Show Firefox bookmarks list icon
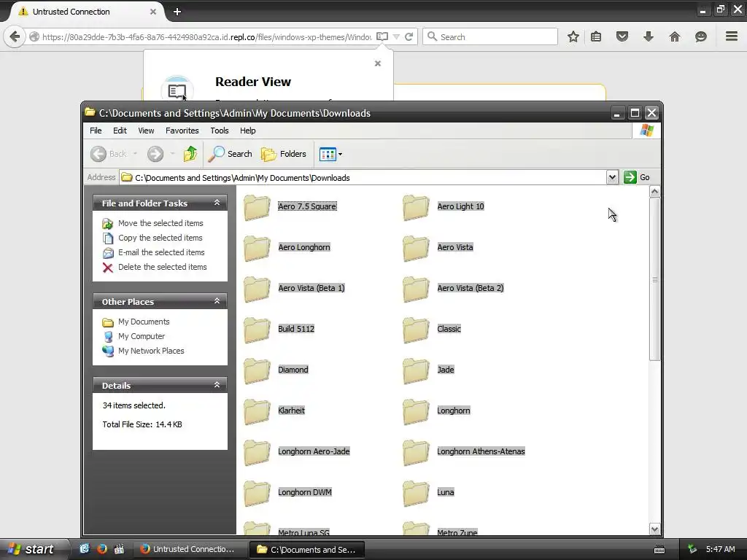 pos(596,36)
